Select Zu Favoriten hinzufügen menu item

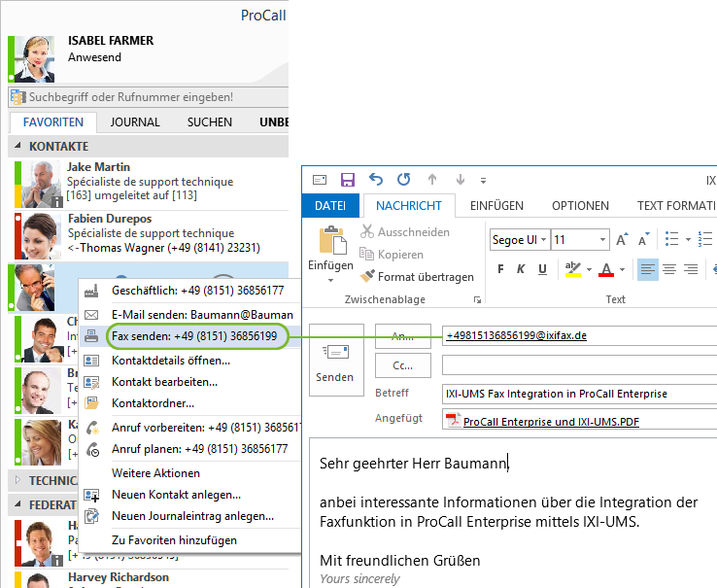(189, 540)
